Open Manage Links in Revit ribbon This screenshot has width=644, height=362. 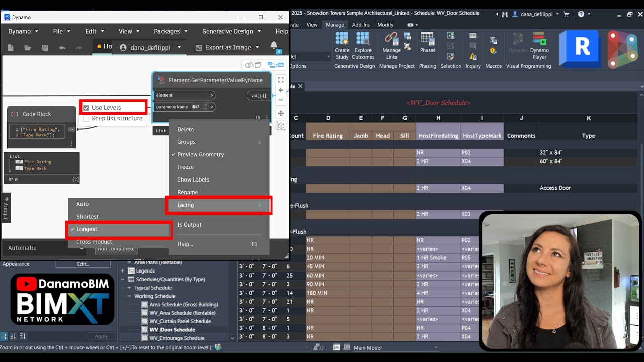pyautogui.click(x=391, y=46)
